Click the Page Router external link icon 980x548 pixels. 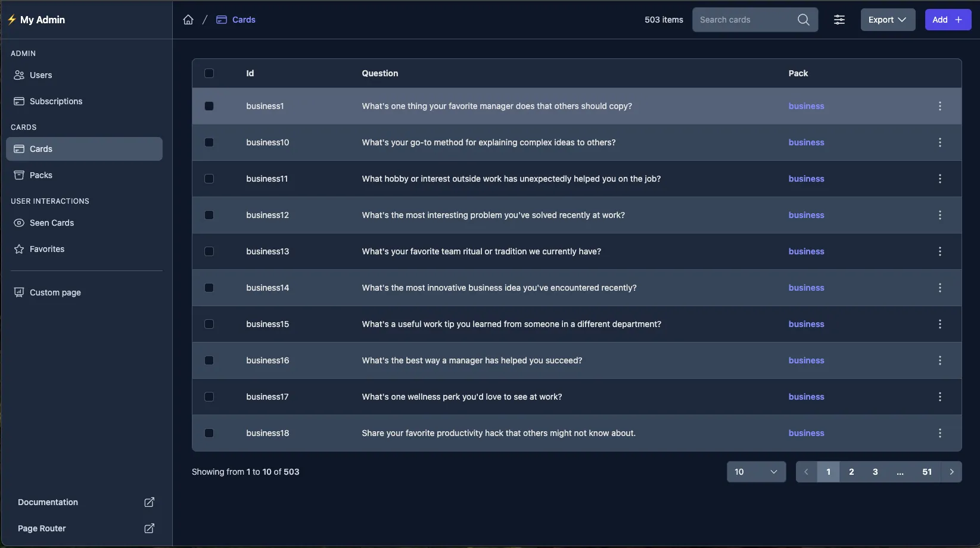[x=150, y=528]
